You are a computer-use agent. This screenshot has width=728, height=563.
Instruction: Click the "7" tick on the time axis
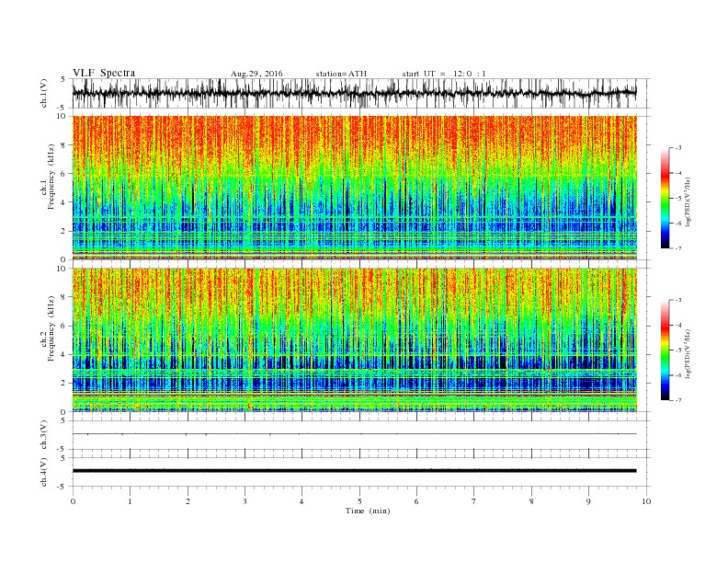[x=474, y=501]
